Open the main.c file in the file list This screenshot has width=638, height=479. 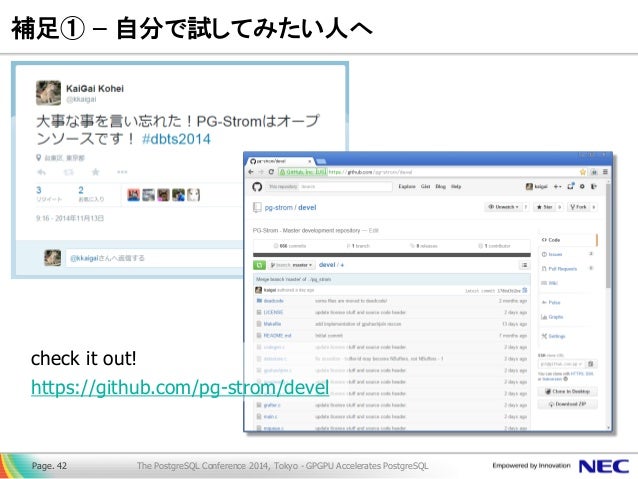[x=271, y=417]
